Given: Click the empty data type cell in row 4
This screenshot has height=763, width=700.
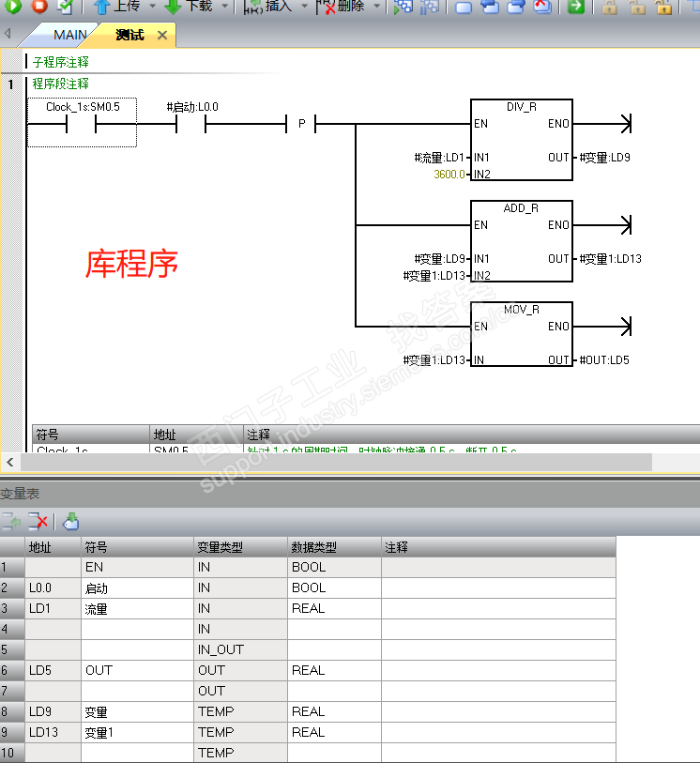Looking at the screenshot, I should pyautogui.click(x=335, y=629).
